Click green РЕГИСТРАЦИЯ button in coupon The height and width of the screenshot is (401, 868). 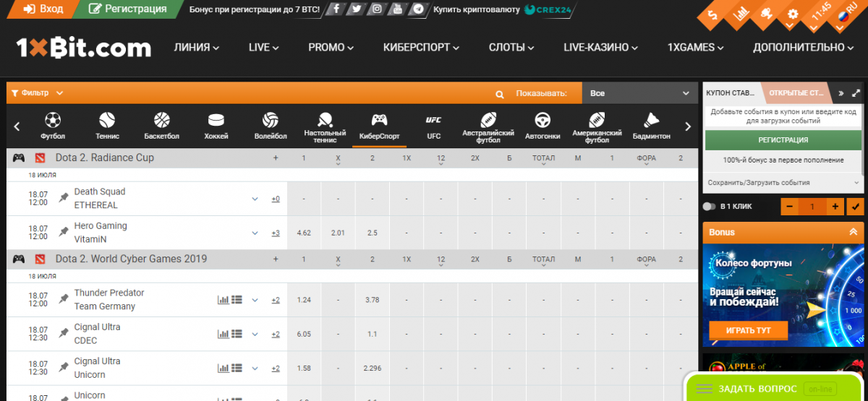click(x=783, y=140)
